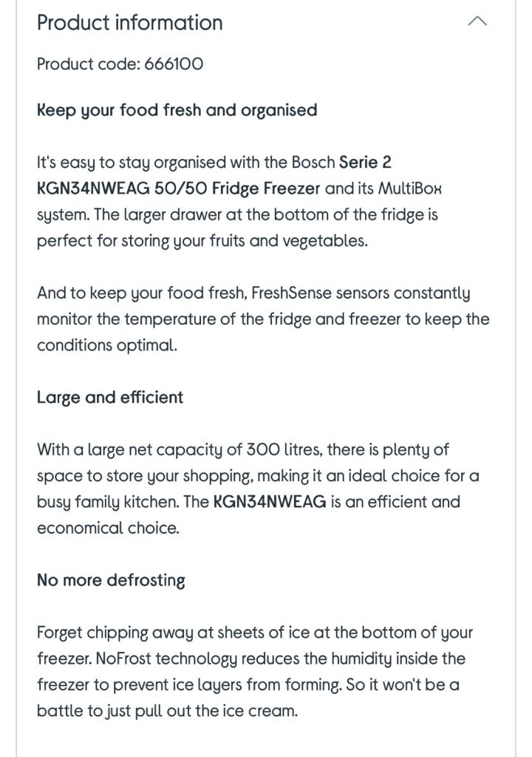This screenshot has height=757, width=532.
Task: Click the "No more defrosting" heading
Action: pos(111,580)
